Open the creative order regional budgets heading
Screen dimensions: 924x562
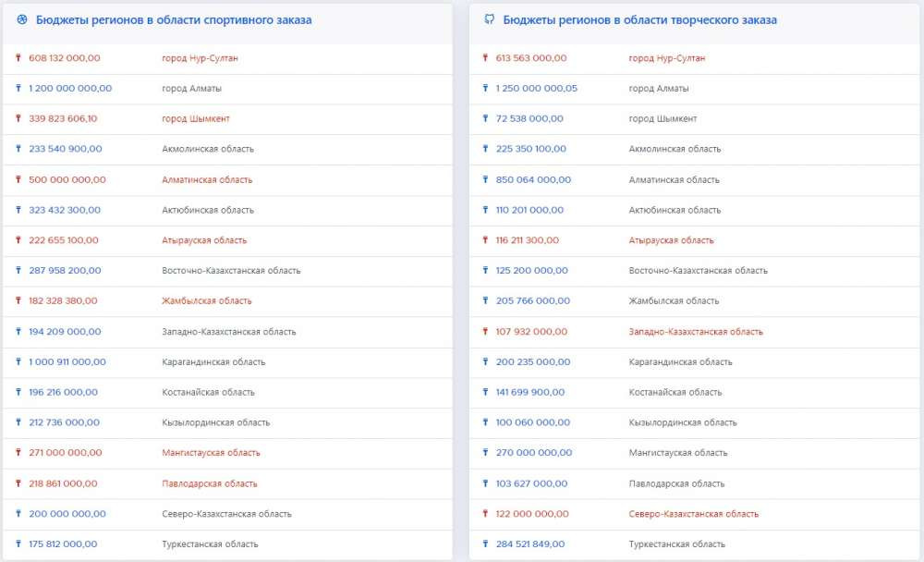[x=639, y=19]
